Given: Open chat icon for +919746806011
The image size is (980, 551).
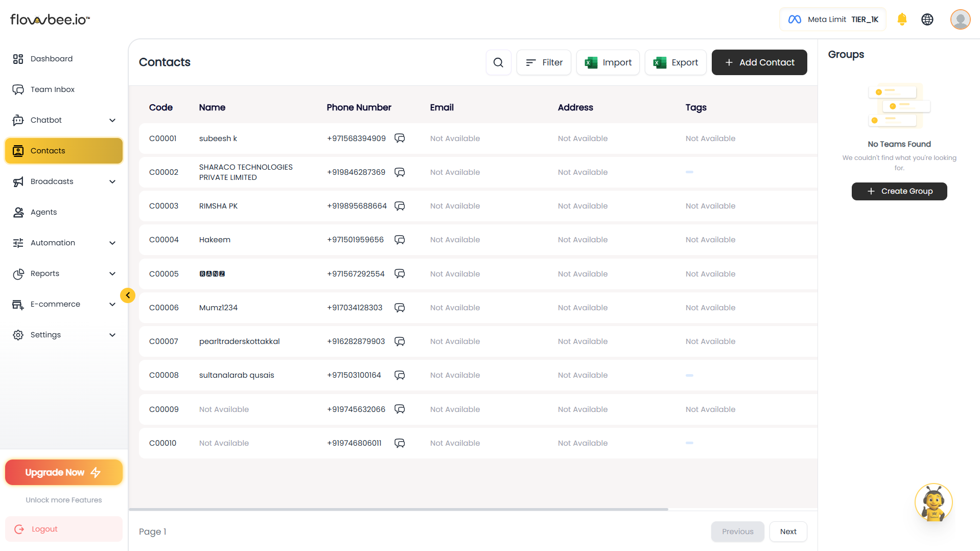Looking at the screenshot, I should 400,443.
